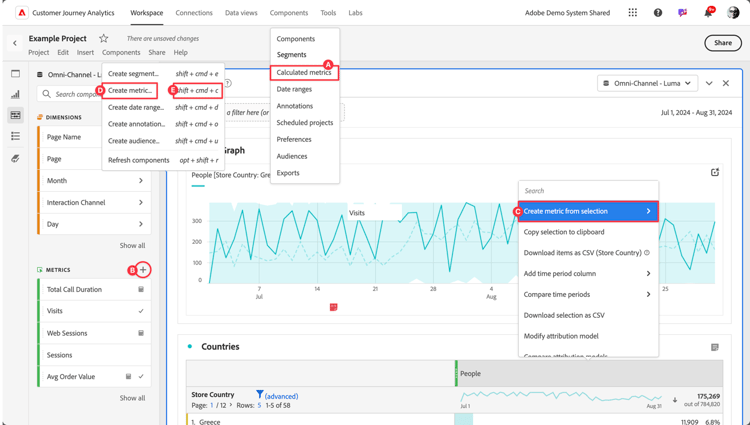Open Countries table settings icon
This screenshot has width=750, height=425.
(715, 347)
